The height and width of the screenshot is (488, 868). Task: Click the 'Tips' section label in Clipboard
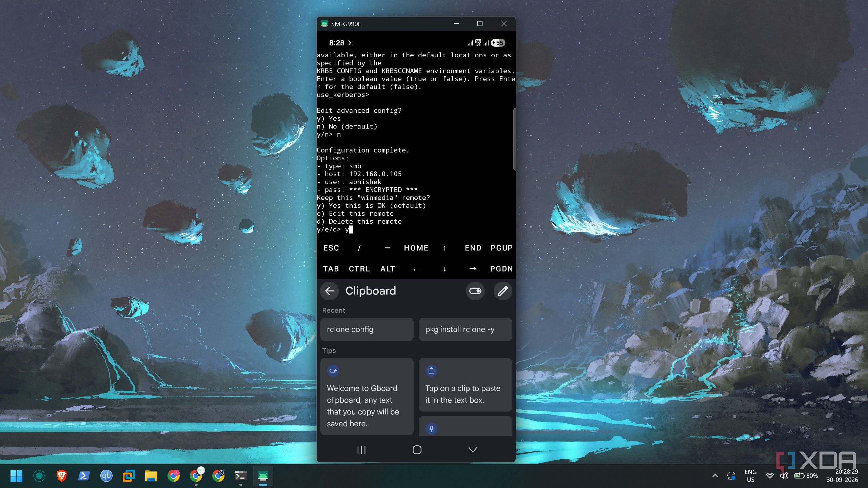pyautogui.click(x=329, y=350)
